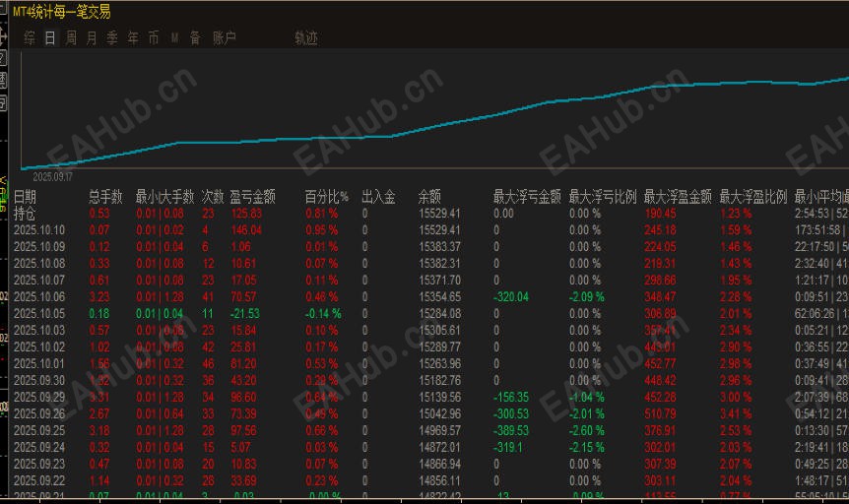The image size is (849, 504).
Task: Click the -389.53 max floating loss value
Action: (x=511, y=431)
